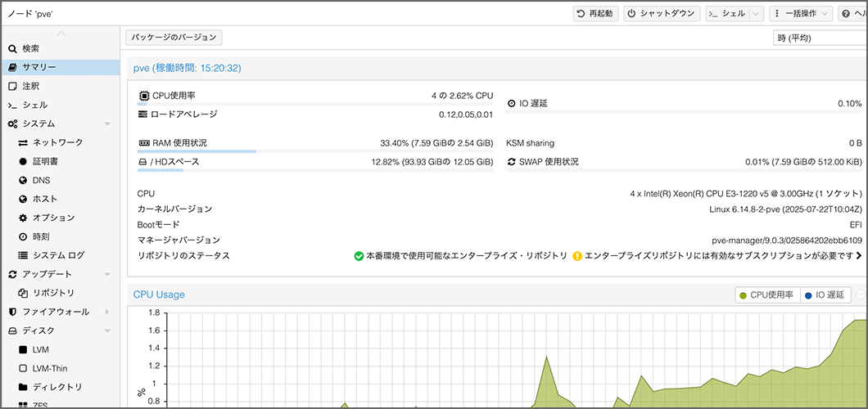Click the シェル terminal icon in sidebar

pos(12,106)
